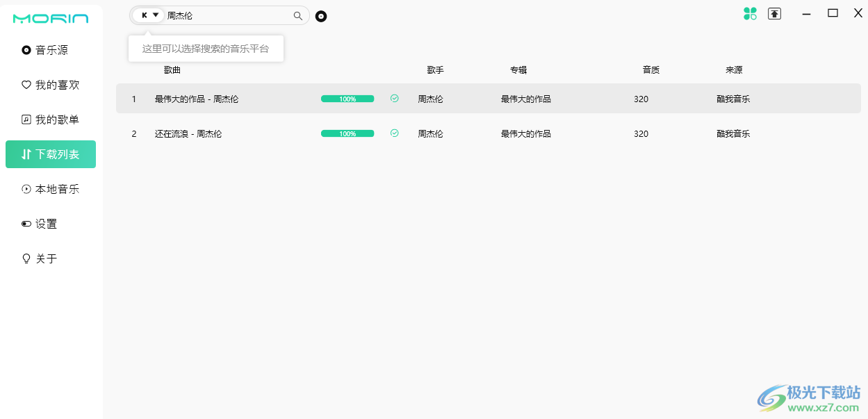Click the clover app icon near window controls
Image resolution: width=868 pixels, height=419 pixels.
[x=751, y=13]
